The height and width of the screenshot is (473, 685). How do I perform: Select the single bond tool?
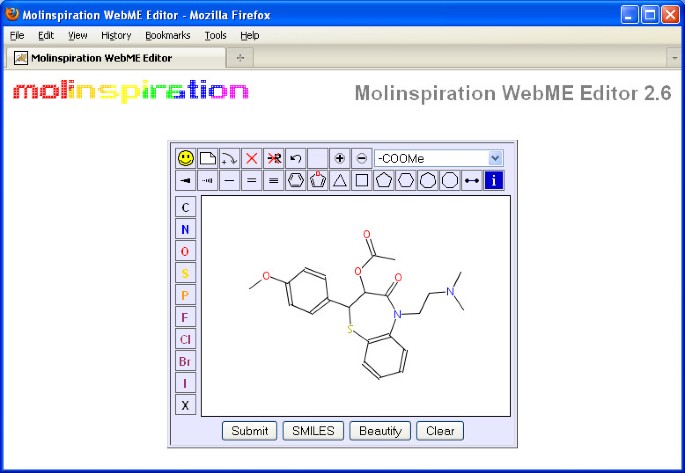[229, 180]
